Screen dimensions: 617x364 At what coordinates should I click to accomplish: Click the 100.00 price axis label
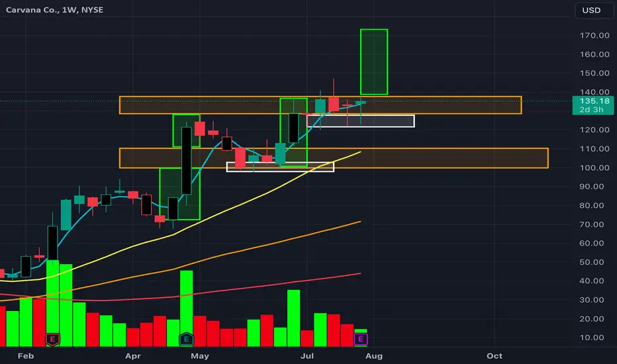pos(594,167)
